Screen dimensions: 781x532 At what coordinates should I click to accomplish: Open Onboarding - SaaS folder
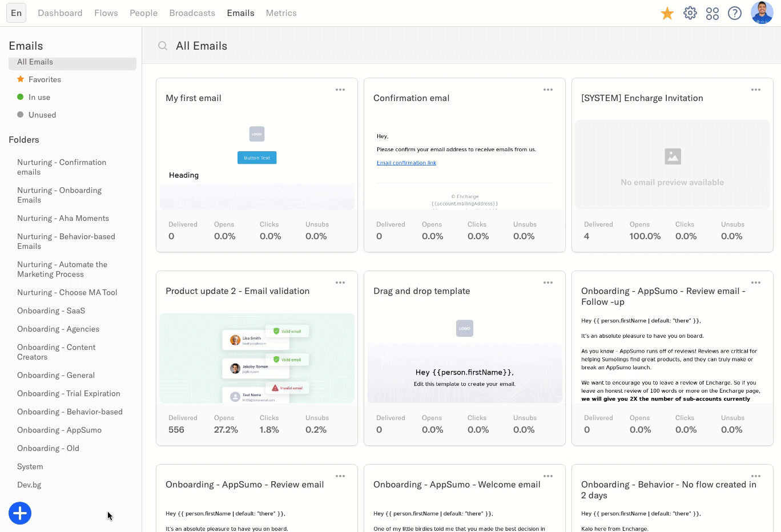coord(51,311)
